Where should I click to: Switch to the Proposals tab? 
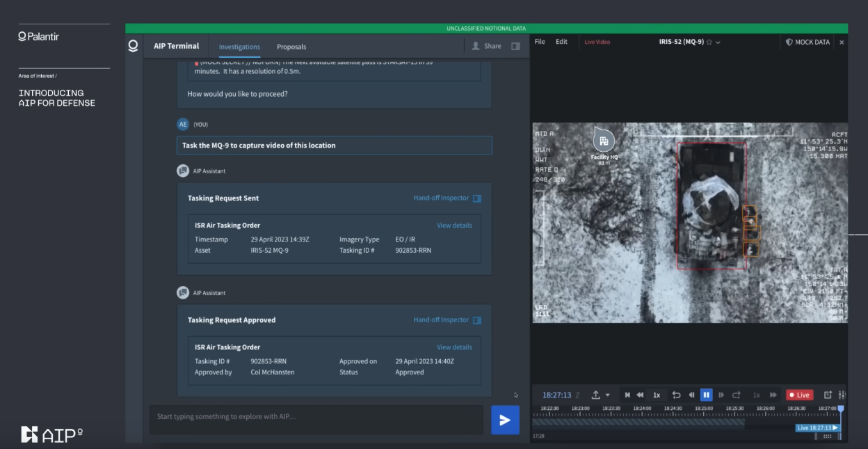[291, 47]
